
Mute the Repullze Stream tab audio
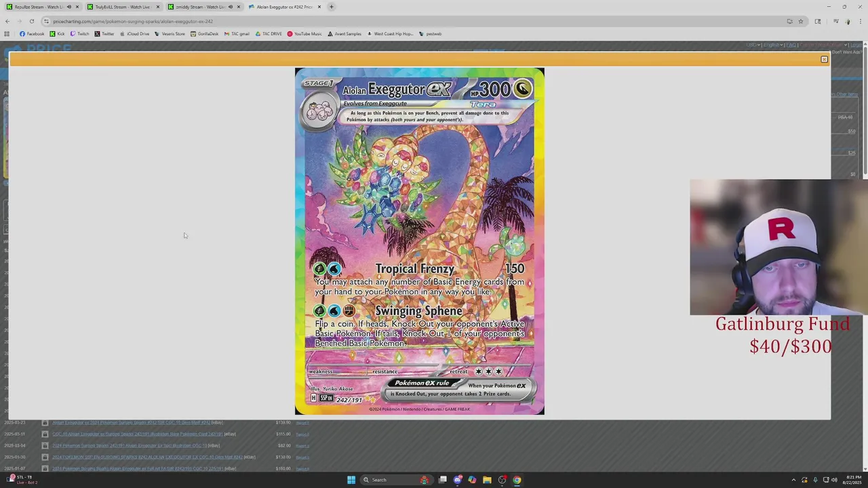tap(68, 7)
